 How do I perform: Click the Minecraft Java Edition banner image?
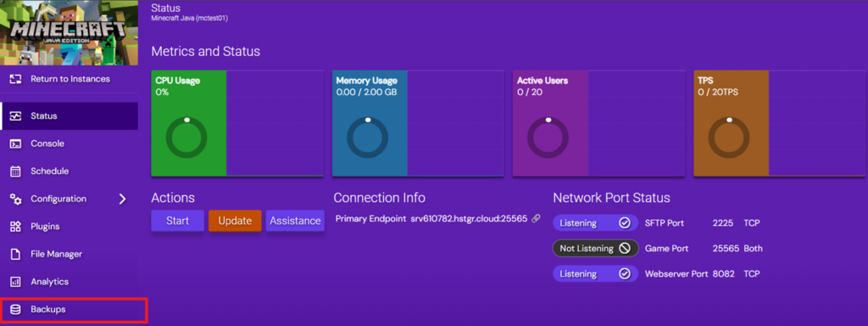coord(70,33)
